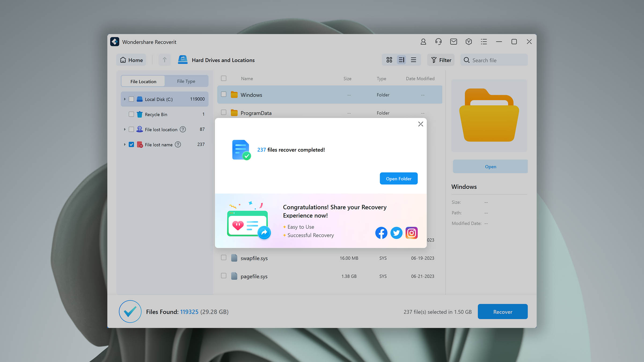Click the Windows folder icon in list
644x362 pixels.
234,95
